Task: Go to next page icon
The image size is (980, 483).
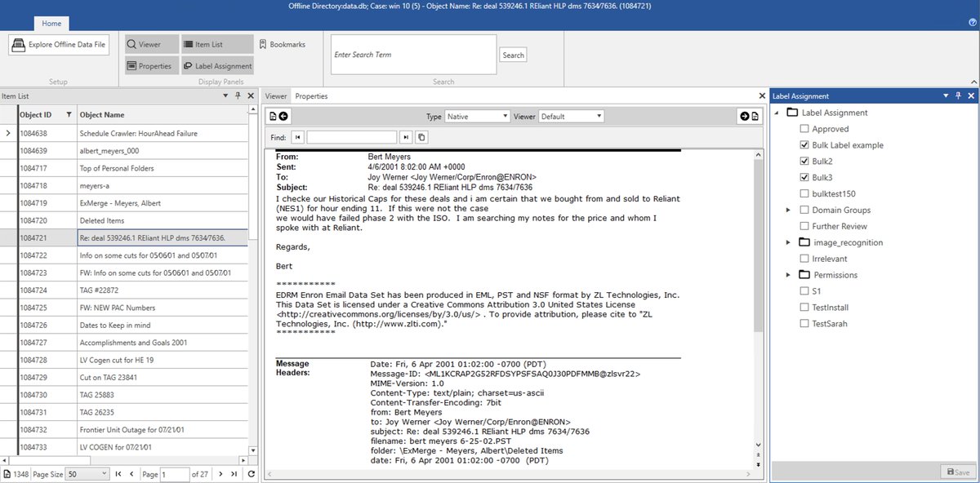Action: click(x=220, y=473)
